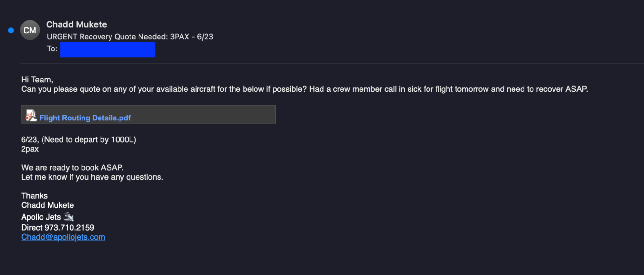Click the PDF file icon in attachment
The width and height of the screenshot is (644, 275).
tap(31, 115)
